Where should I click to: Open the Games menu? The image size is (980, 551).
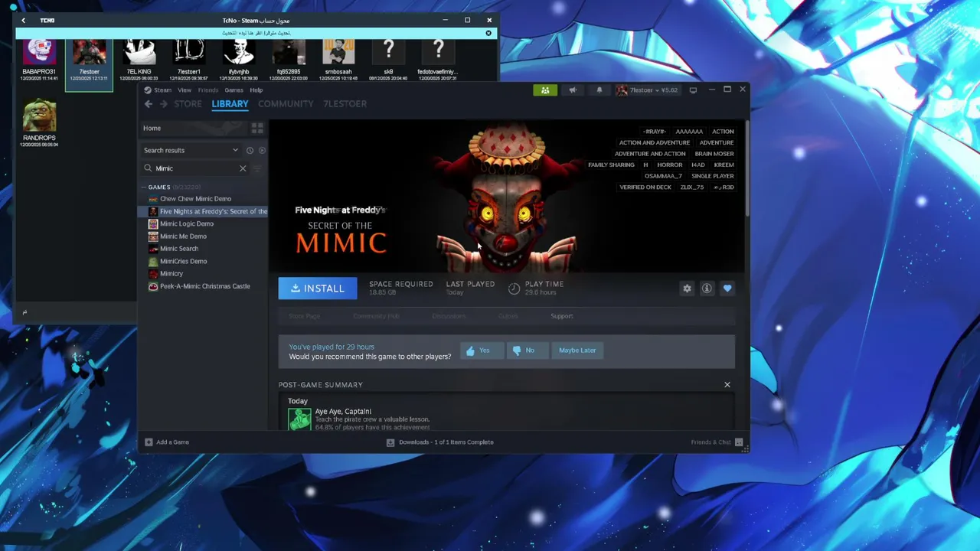234,90
